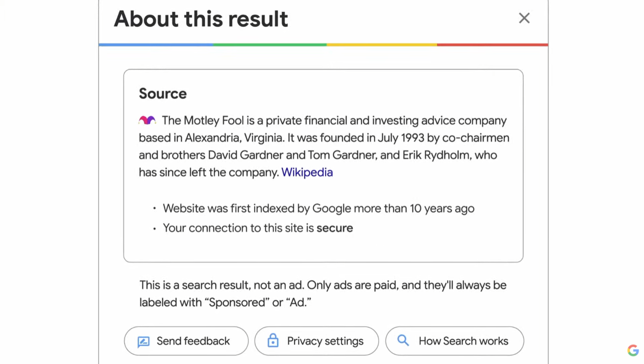Viewport: 644px width, 364px height.
Task: Click the yellow segment of color bar
Action: (382, 45)
